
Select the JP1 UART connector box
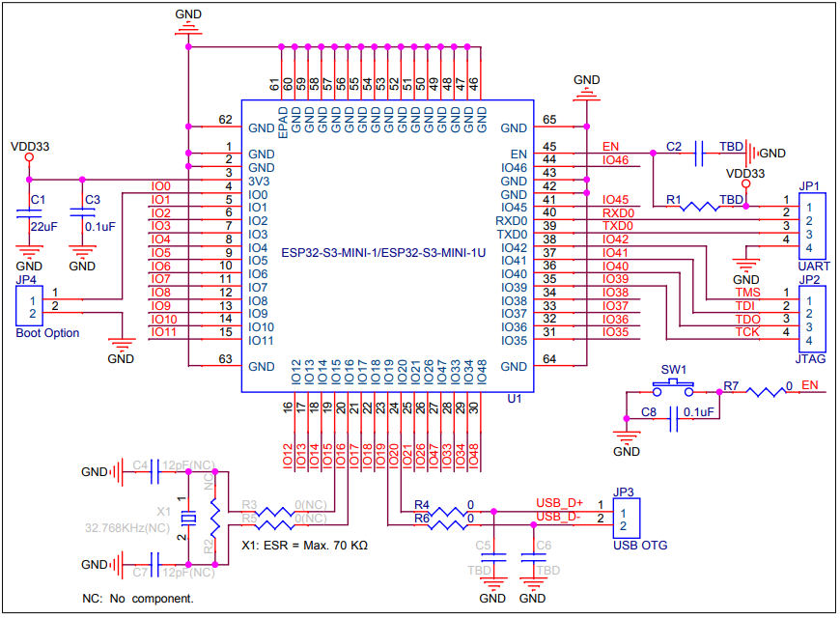(812, 226)
